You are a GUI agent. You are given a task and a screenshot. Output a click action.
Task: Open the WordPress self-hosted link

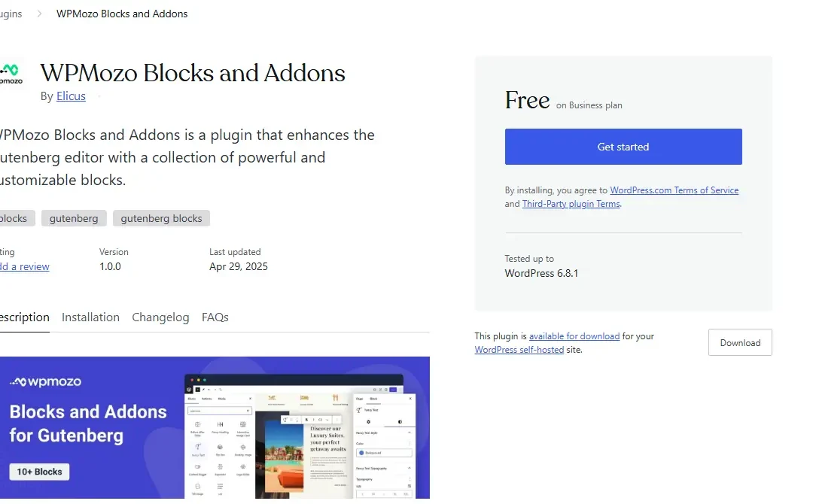tap(519, 350)
